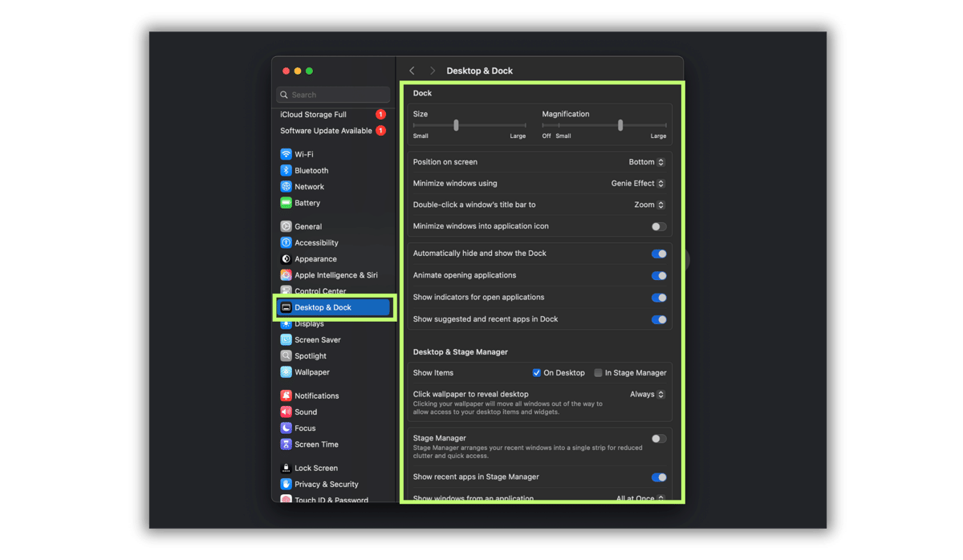The width and height of the screenshot is (963, 560).
Task: Click the Screen Time hourglass icon
Action: point(286,444)
